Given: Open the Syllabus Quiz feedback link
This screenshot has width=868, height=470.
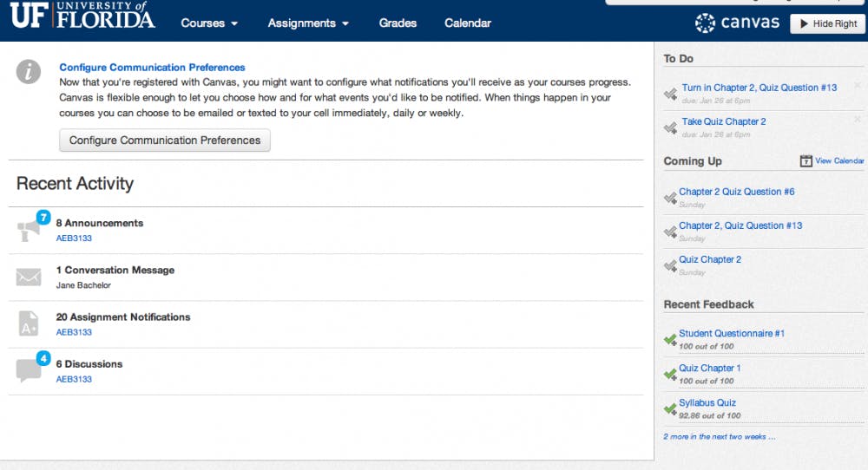Looking at the screenshot, I should point(707,402).
